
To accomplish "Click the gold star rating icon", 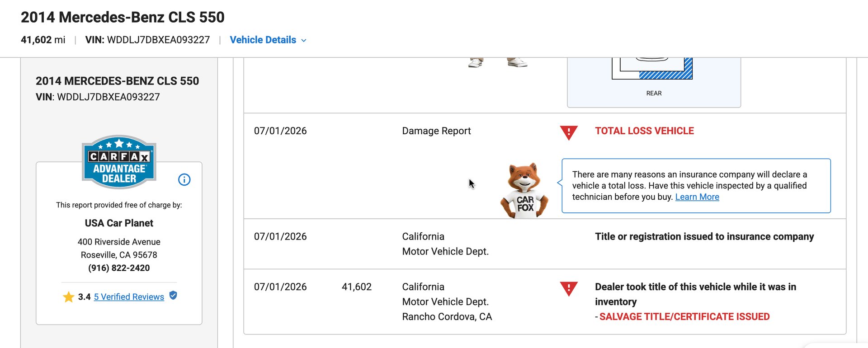I will point(69,297).
